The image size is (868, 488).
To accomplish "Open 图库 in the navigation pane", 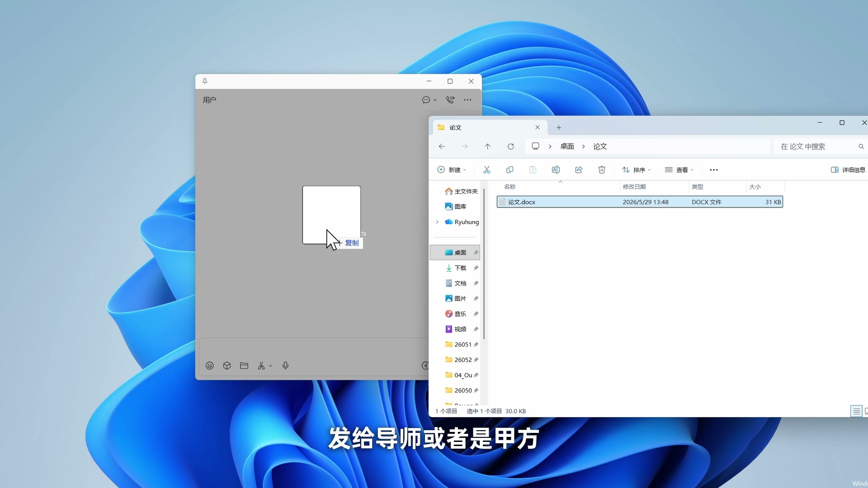I will tap(456, 206).
